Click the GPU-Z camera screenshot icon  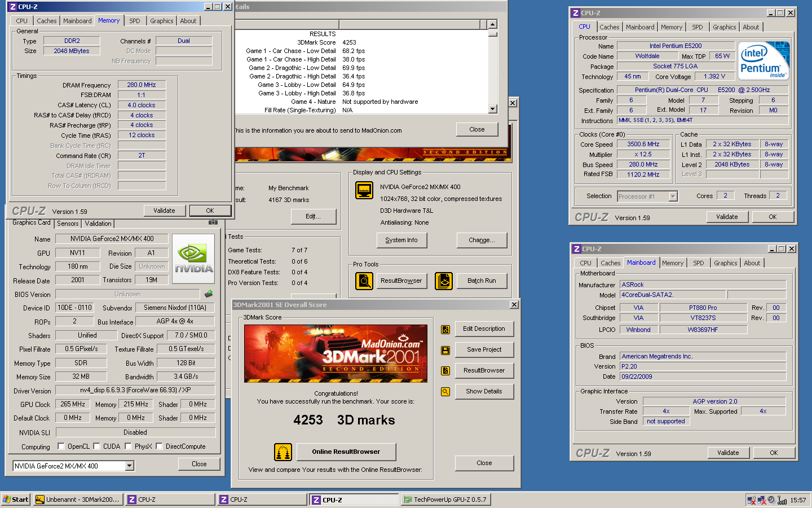coord(213,222)
